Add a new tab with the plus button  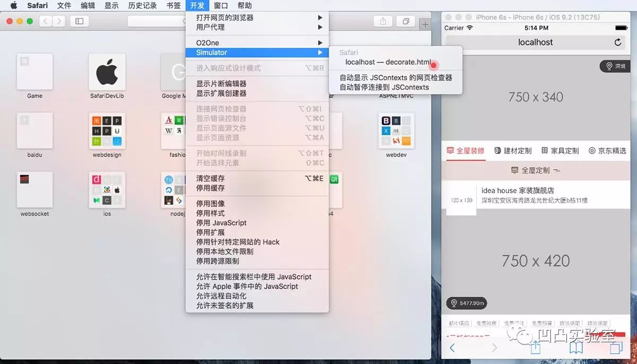click(x=425, y=24)
